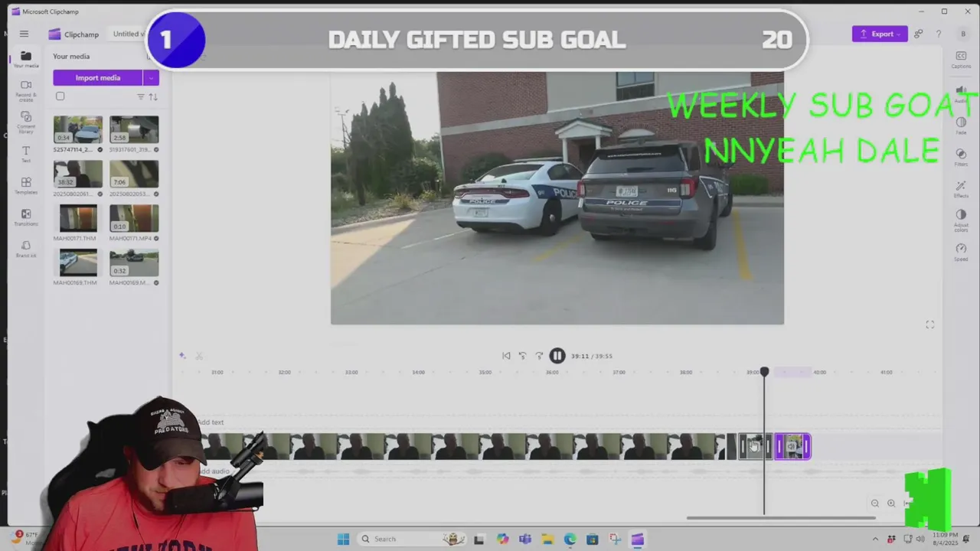Image resolution: width=980 pixels, height=551 pixels.
Task: Open the Record & create panel
Action: point(25,90)
